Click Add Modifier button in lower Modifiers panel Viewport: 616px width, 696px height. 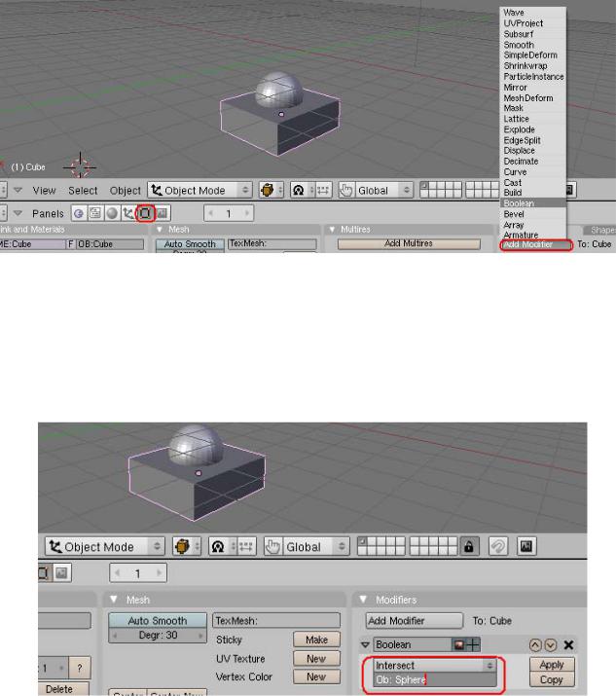click(x=414, y=620)
